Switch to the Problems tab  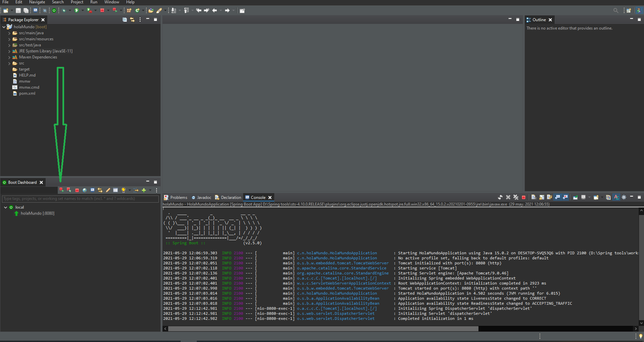[x=176, y=198]
